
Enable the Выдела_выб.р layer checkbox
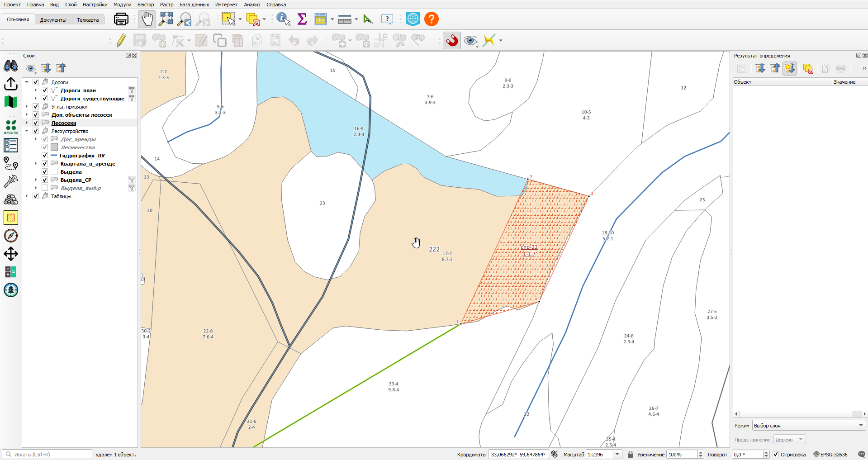pos(45,188)
